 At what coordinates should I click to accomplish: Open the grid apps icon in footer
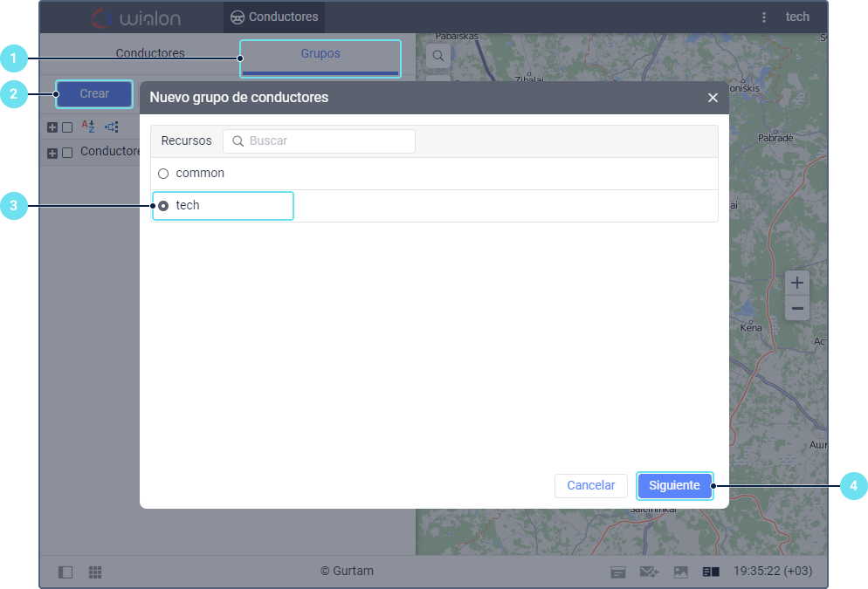click(x=95, y=572)
